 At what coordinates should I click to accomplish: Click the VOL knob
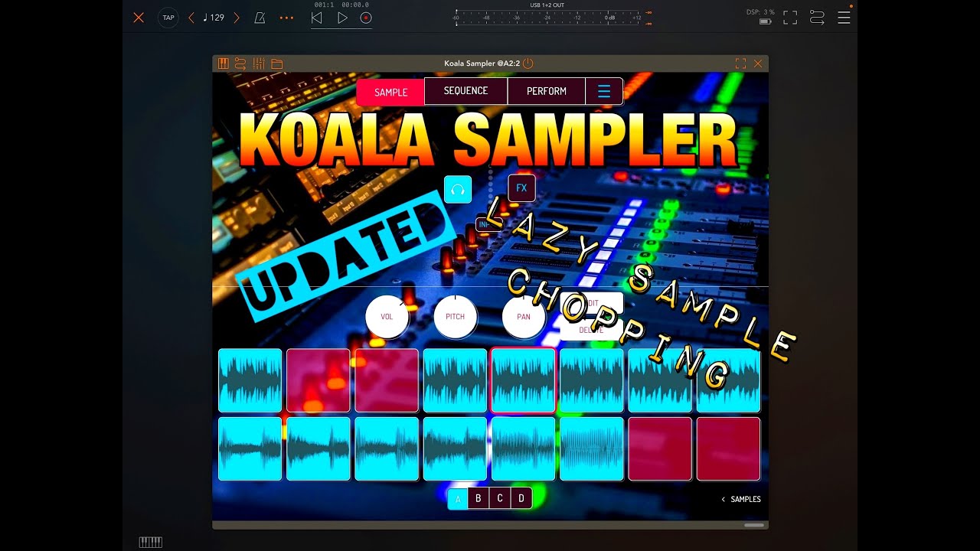click(x=387, y=317)
